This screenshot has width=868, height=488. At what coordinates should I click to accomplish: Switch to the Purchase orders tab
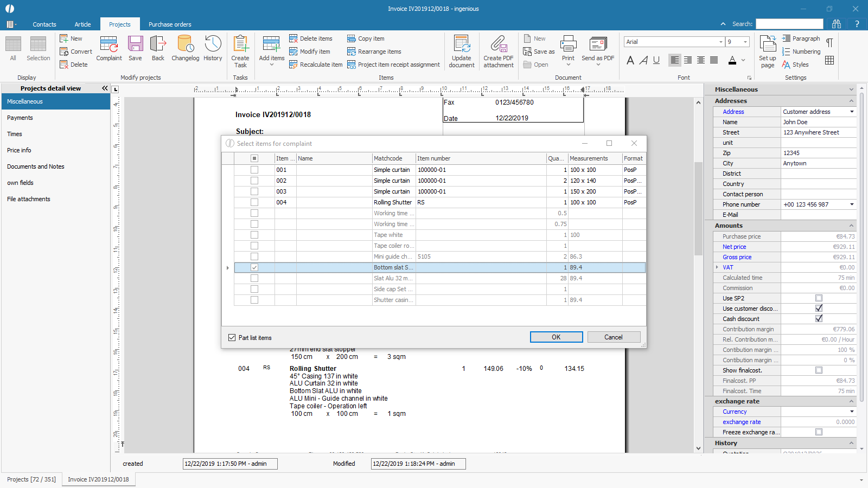pos(170,24)
